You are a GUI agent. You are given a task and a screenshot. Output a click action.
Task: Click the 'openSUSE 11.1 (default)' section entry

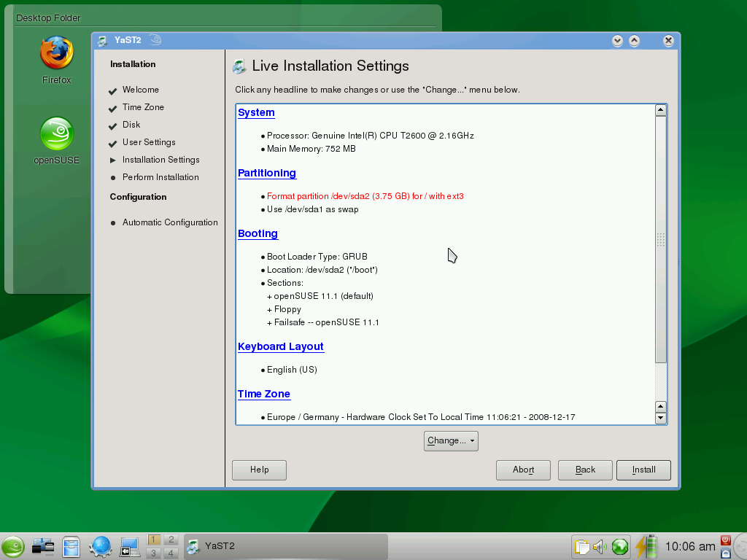tap(323, 296)
